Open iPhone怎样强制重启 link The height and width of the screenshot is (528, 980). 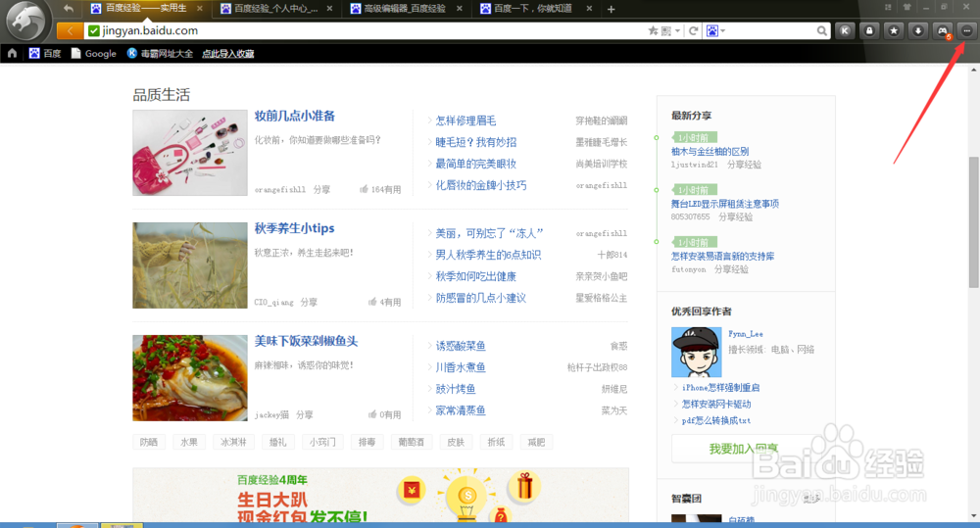coord(720,387)
